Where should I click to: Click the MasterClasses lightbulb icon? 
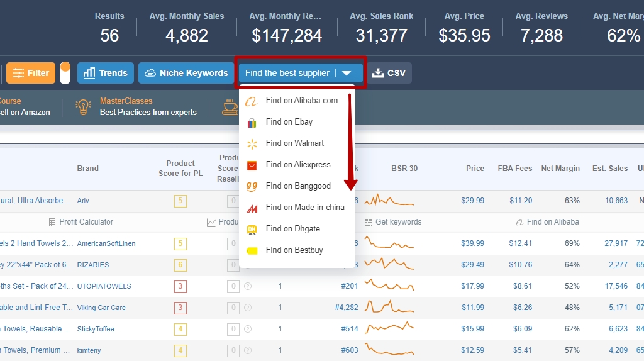coord(83,107)
